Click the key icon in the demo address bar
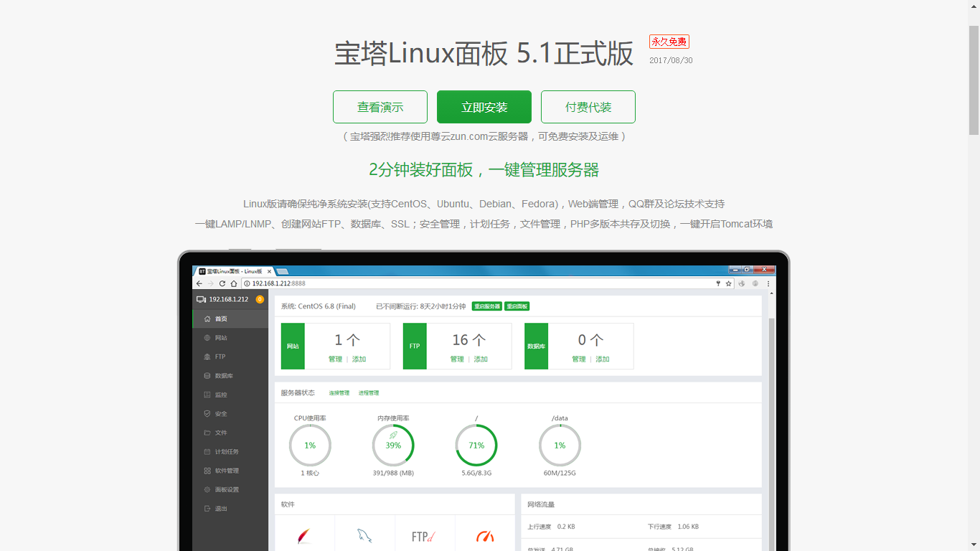The height and width of the screenshot is (551, 980). tap(718, 283)
